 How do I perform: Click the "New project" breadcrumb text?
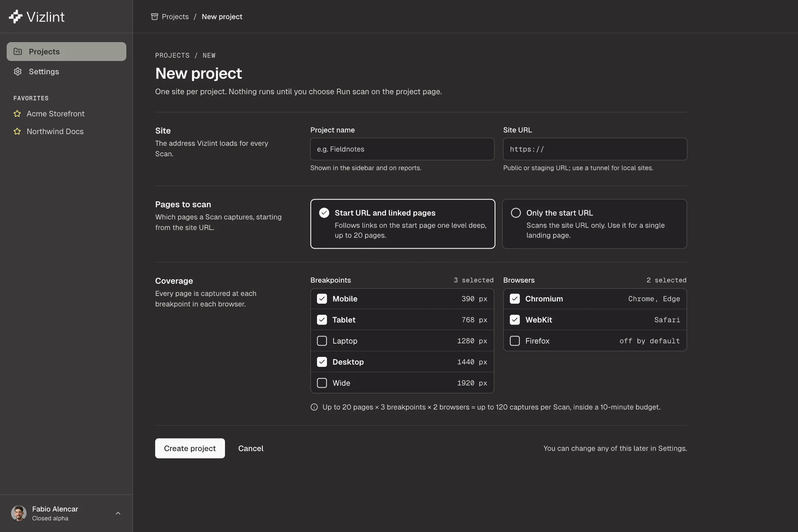222,17
